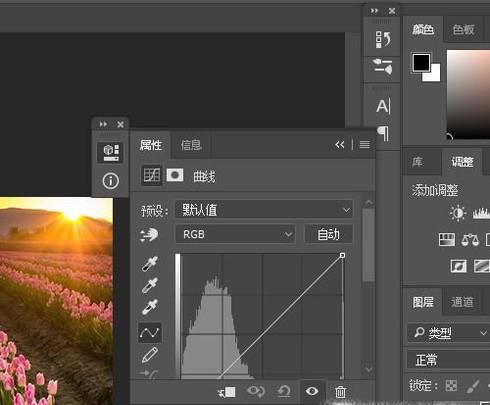The width and height of the screenshot is (490, 405).
Task: Pick the white point eyedropper
Action: 150,307
